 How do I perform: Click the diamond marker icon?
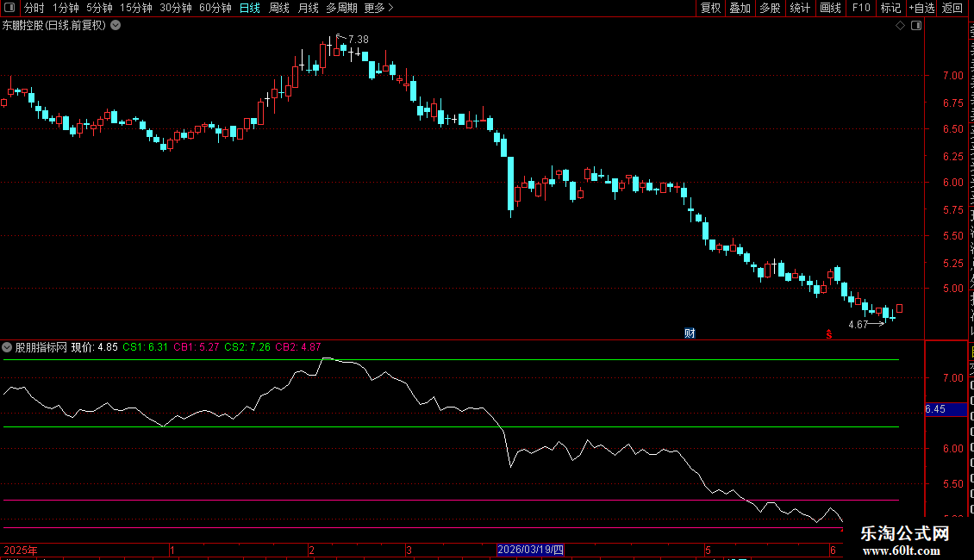point(900,26)
